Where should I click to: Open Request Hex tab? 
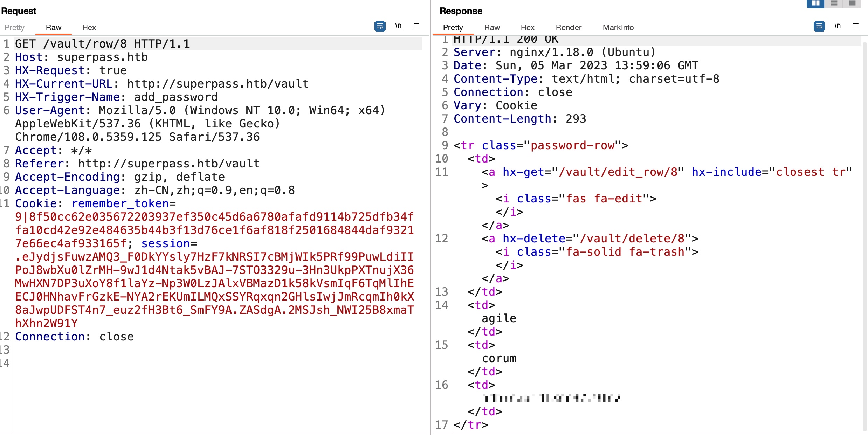click(89, 27)
